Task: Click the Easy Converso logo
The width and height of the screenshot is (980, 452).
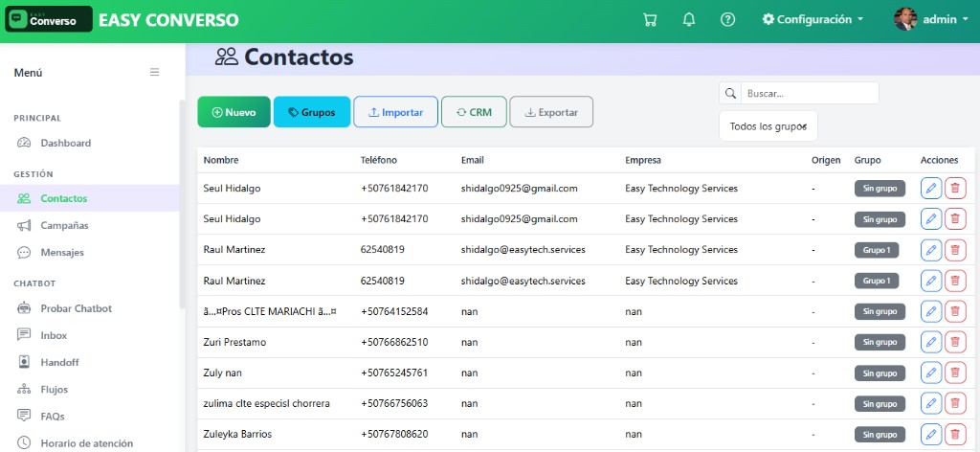Action: click(49, 19)
